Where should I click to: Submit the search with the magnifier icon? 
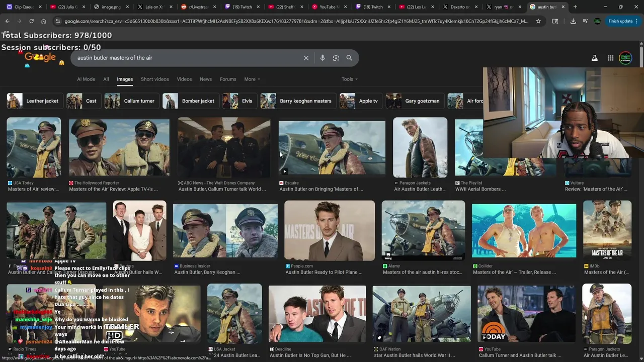[349, 58]
